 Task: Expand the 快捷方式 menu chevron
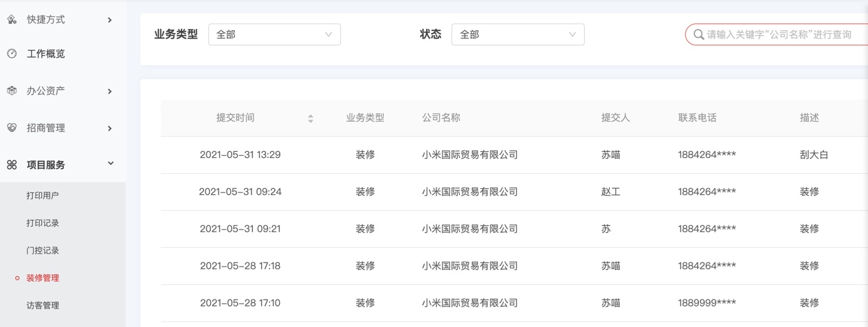[110, 20]
